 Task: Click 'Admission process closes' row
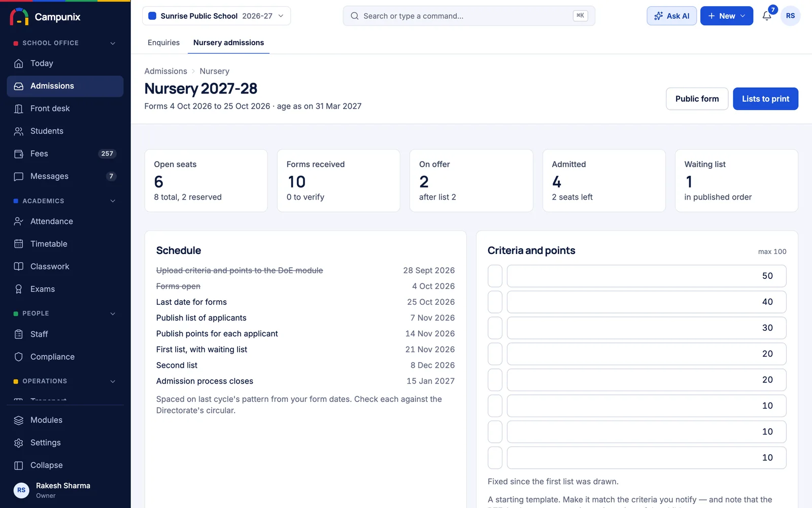click(306, 380)
